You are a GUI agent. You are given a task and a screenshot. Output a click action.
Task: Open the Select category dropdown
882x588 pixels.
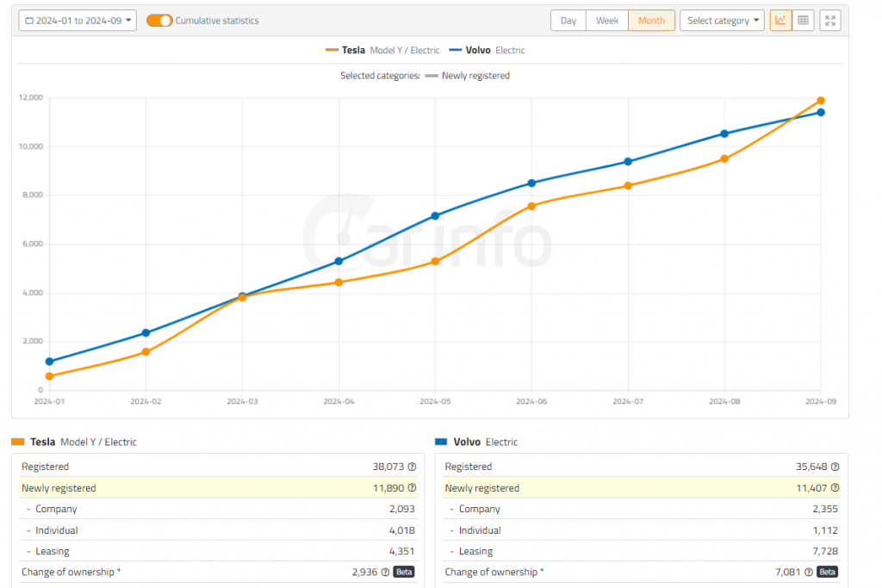722,21
